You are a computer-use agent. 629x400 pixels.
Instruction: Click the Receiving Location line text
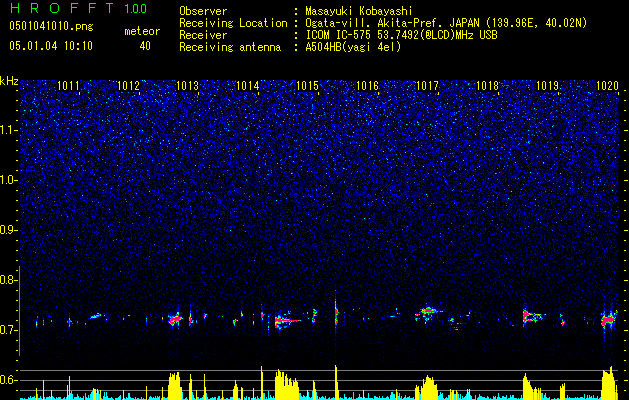pos(445,23)
